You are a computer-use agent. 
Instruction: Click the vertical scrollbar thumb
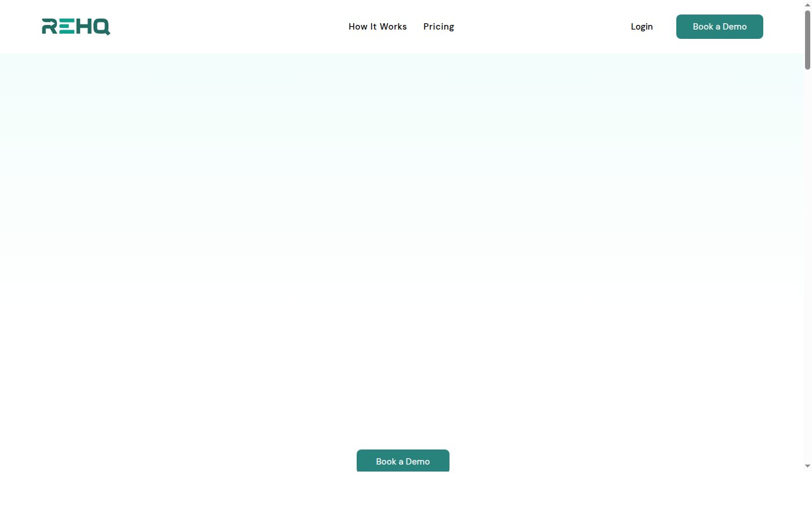(807, 39)
